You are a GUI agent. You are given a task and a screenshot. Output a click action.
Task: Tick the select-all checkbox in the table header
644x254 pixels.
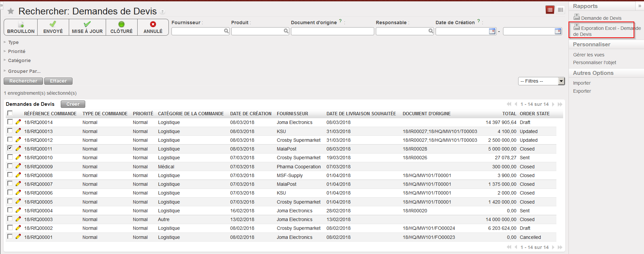pos(10,113)
